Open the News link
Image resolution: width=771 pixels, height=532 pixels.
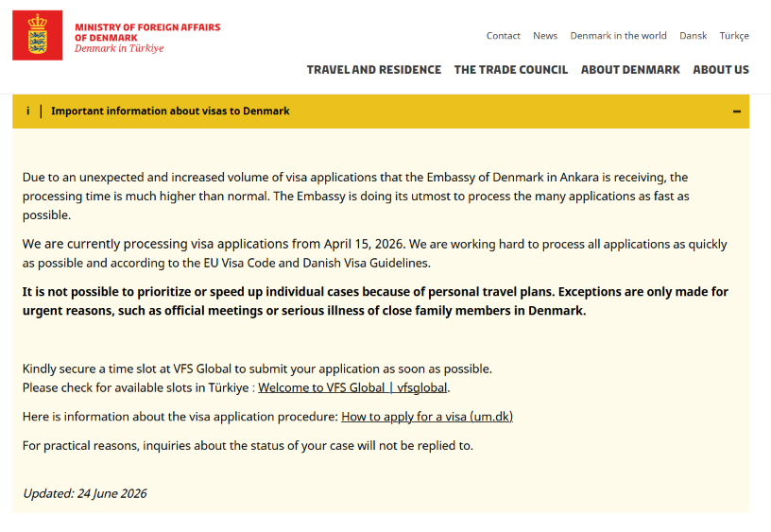coord(545,36)
